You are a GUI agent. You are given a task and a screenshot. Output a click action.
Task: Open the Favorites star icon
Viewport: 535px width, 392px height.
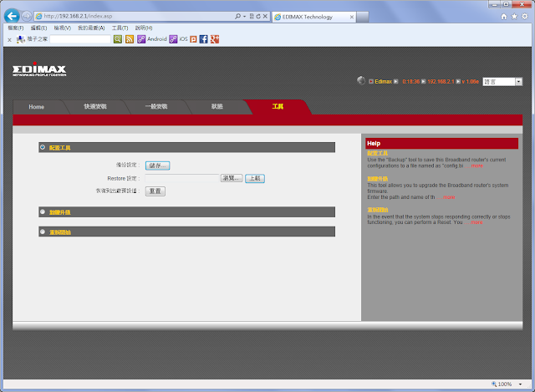[x=514, y=17]
